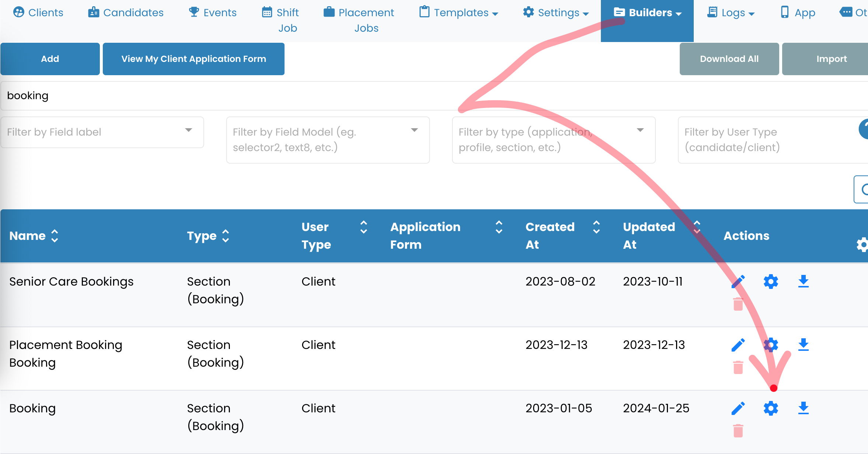Viewport: 868px width, 454px height.
Task: Toggle sorting on the User Type column
Action: pos(364,228)
